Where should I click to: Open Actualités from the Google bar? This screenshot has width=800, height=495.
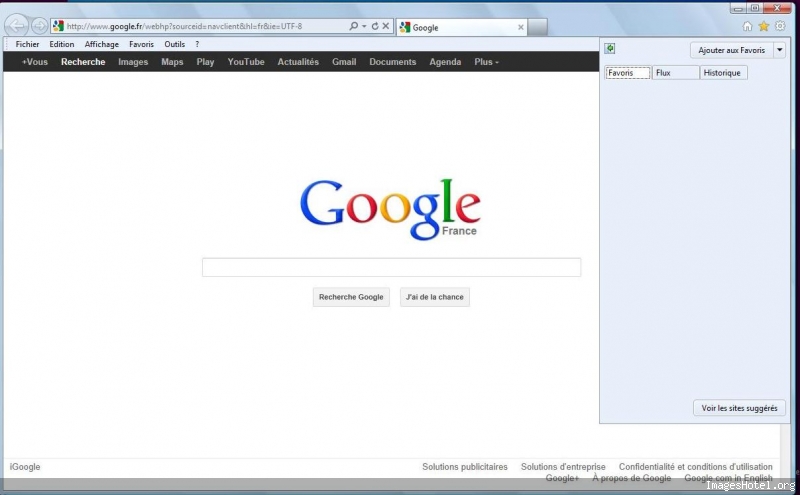[298, 62]
